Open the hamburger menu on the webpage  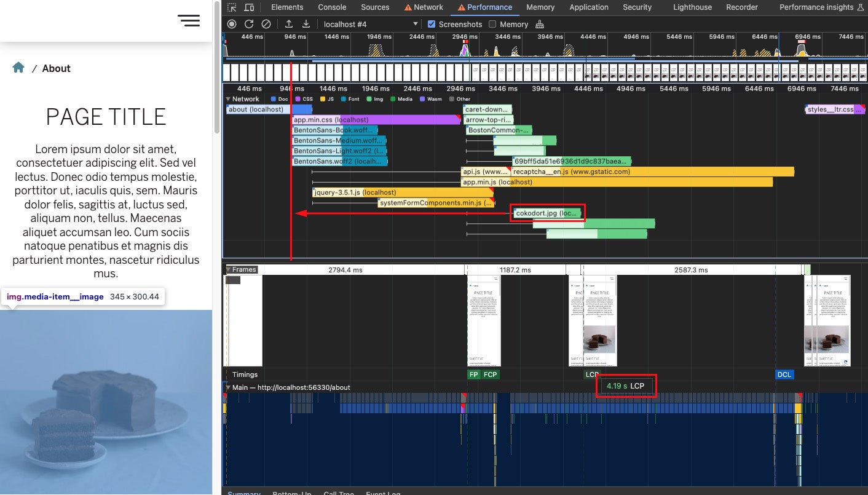189,20
